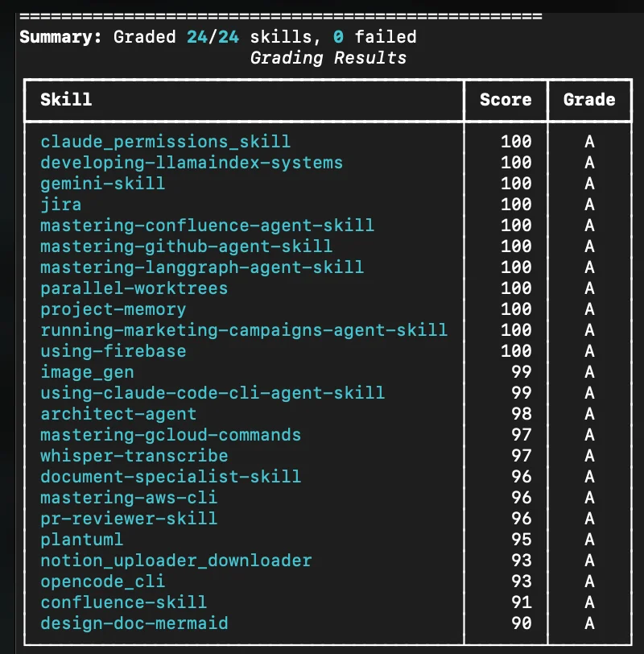Click the Grade column header
The width and height of the screenshot is (644, 654).
coord(589,100)
